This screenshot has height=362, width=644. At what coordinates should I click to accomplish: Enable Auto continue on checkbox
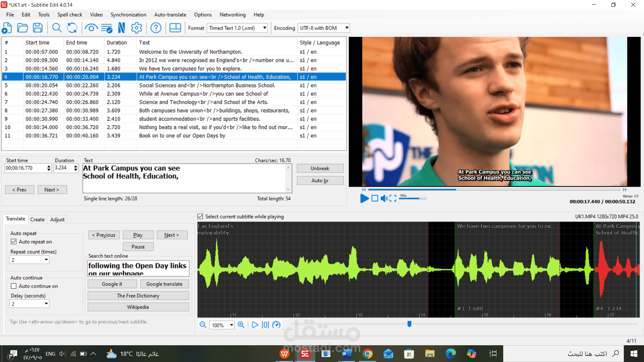pyautogui.click(x=14, y=286)
